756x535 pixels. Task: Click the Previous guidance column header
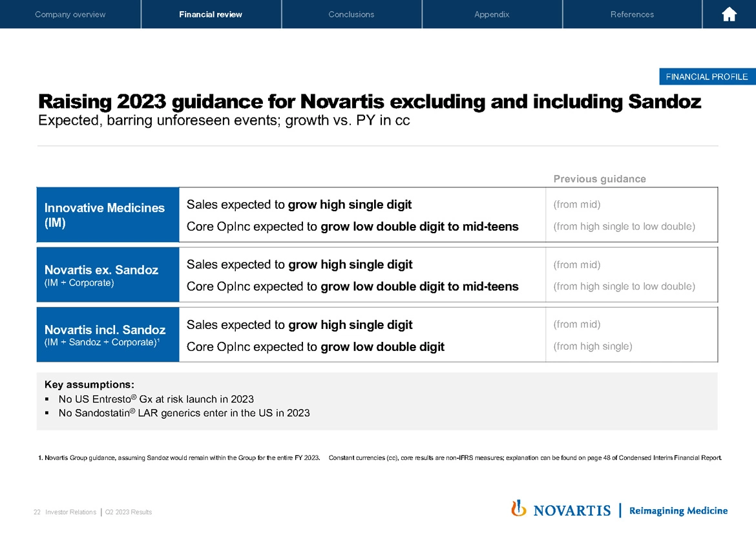[600, 179]
